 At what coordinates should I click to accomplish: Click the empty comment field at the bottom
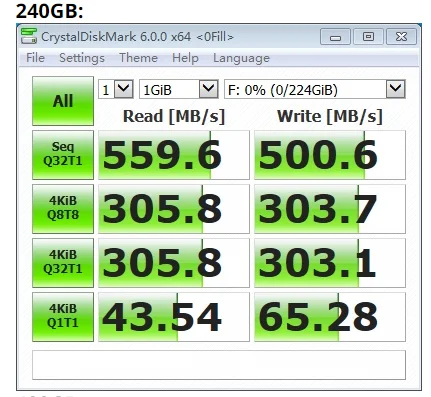click(219, 365)
